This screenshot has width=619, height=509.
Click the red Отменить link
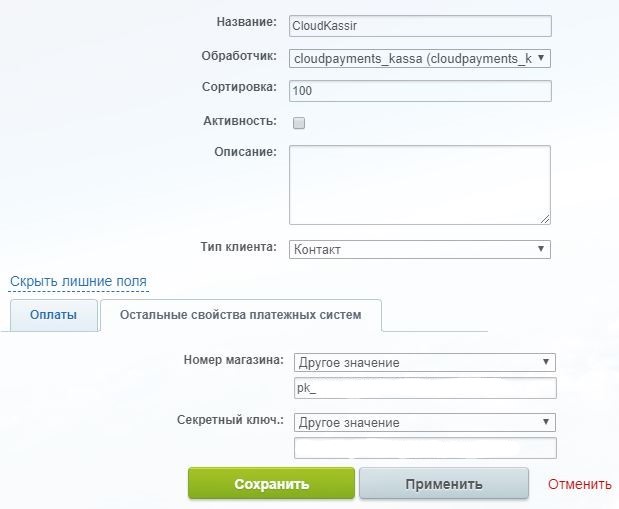coord(579,484)
